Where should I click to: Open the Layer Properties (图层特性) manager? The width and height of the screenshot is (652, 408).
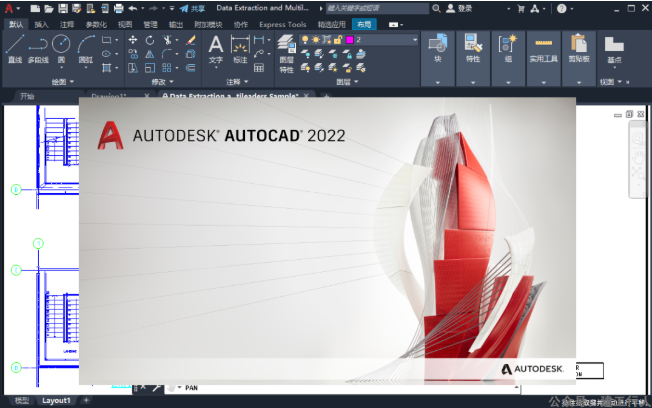tap(286, 54)
